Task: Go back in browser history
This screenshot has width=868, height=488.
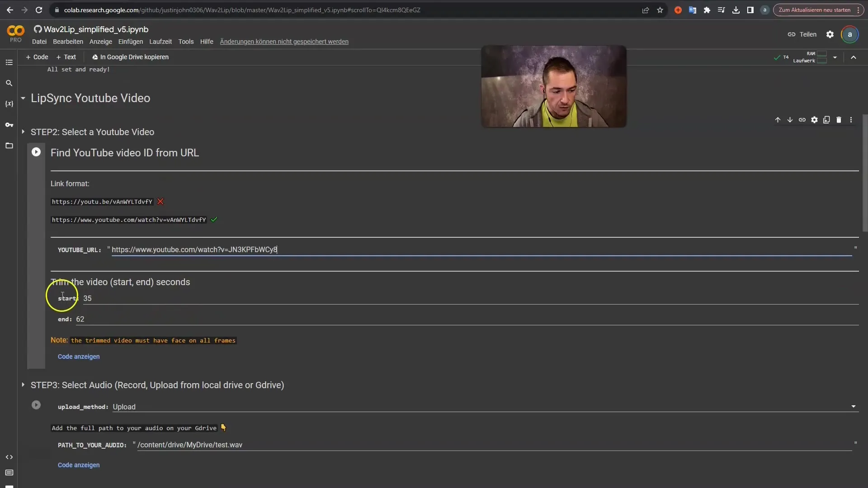Action: [x=10, y=10]
